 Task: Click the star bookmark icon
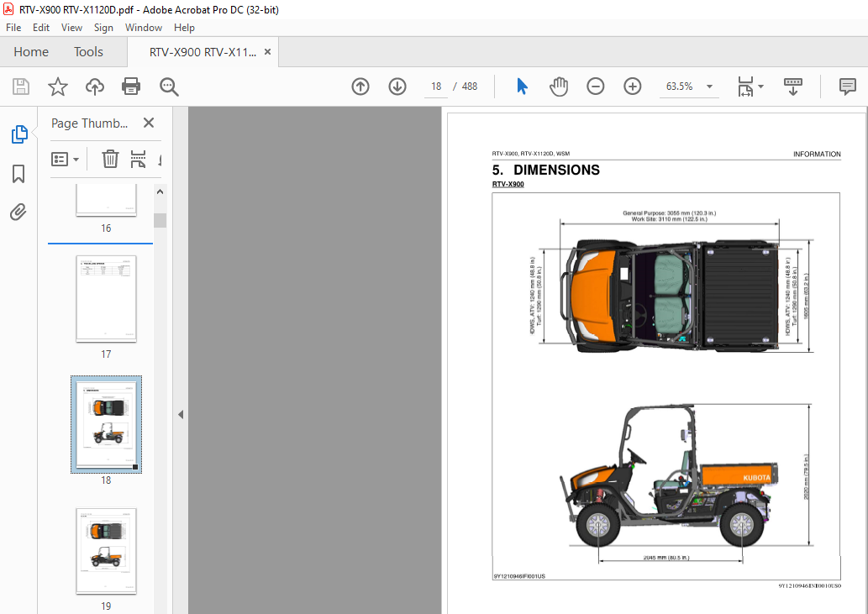58,87
